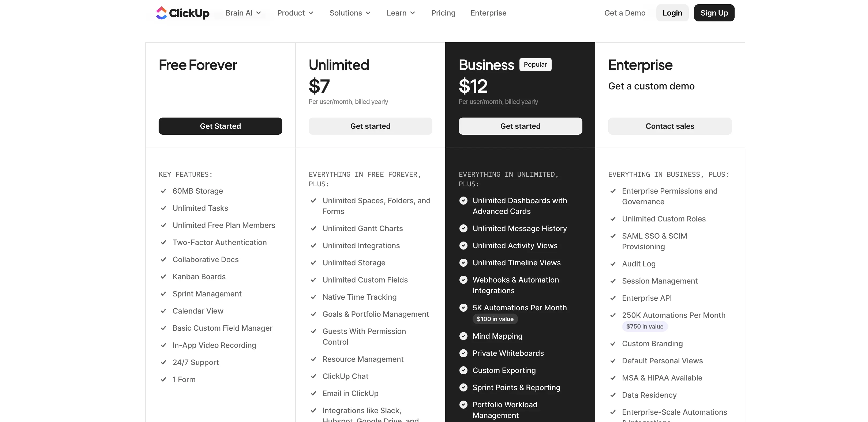Image resolution: width=868 pixels, height=422 pixels.
Task: Click the Default Personal Views text
Action: (663, 361)
